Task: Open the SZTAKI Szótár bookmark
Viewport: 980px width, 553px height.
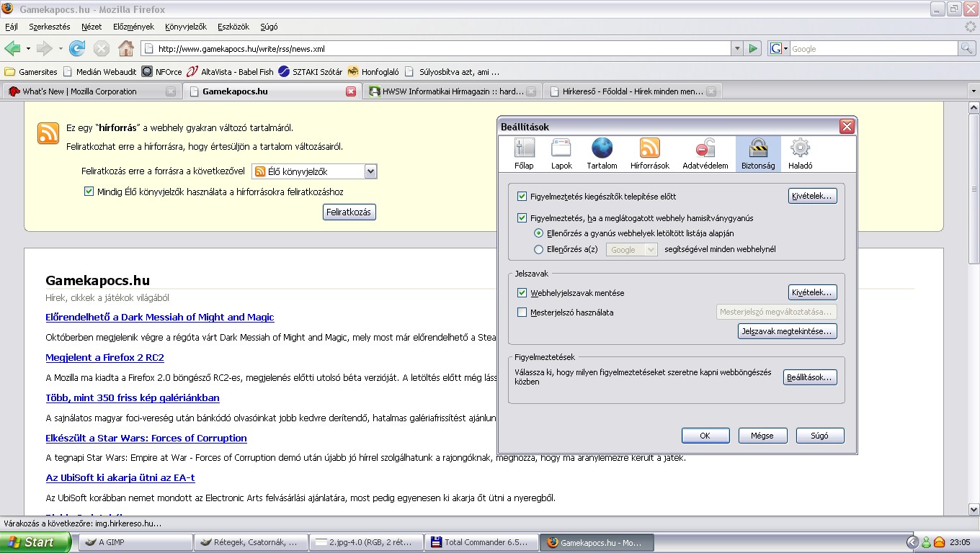Action: pyautogui.click(x=311, y=71)
